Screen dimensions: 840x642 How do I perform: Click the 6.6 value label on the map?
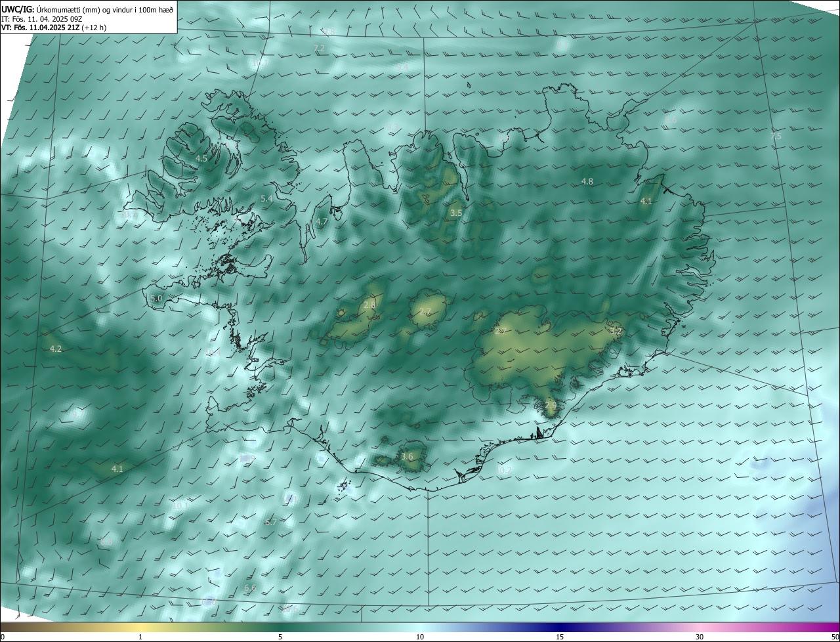click(x=250, y=588)
